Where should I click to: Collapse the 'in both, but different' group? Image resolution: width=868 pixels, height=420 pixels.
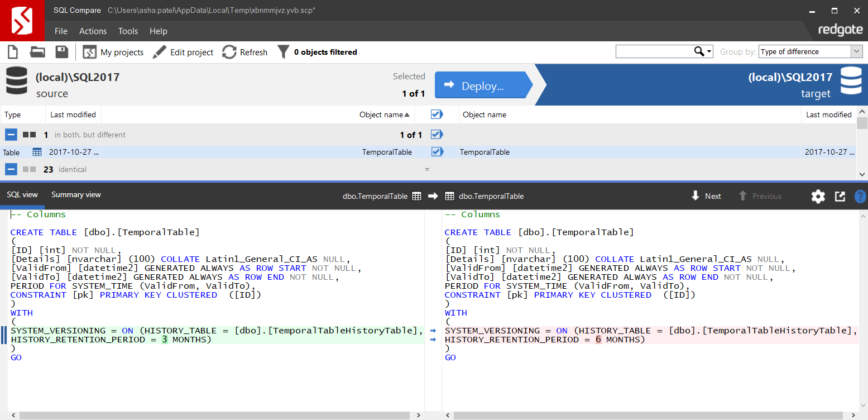(11, 135)
